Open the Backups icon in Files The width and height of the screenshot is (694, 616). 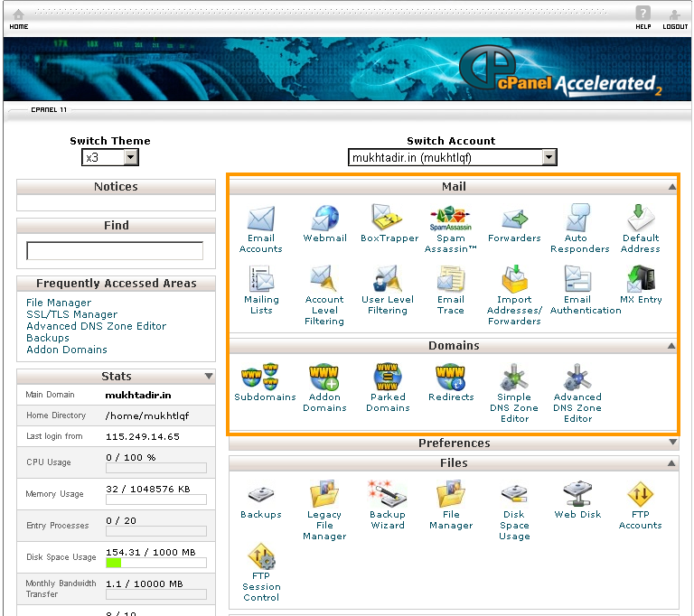tap(260, 494)
